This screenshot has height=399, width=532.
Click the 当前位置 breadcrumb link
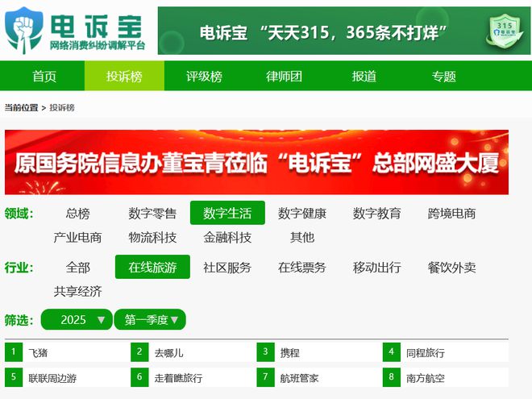[21, 107]
